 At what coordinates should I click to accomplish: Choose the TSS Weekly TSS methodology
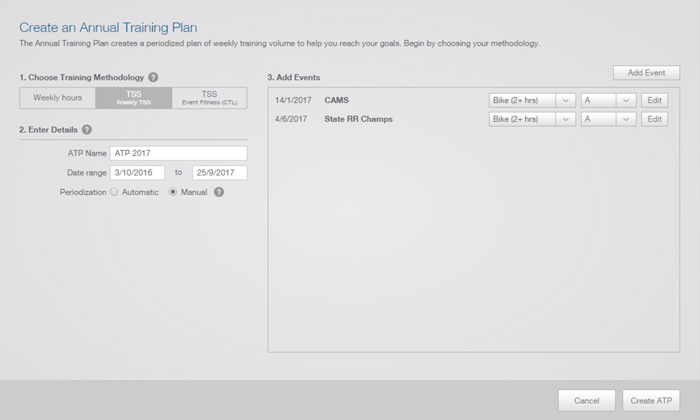click(133, 98)
